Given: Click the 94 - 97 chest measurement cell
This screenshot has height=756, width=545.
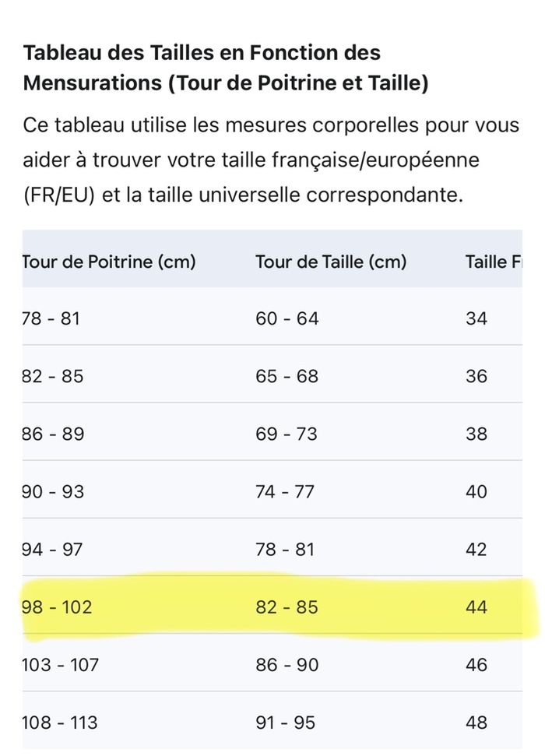Looking at the screenshot, I should pos(53,549).
